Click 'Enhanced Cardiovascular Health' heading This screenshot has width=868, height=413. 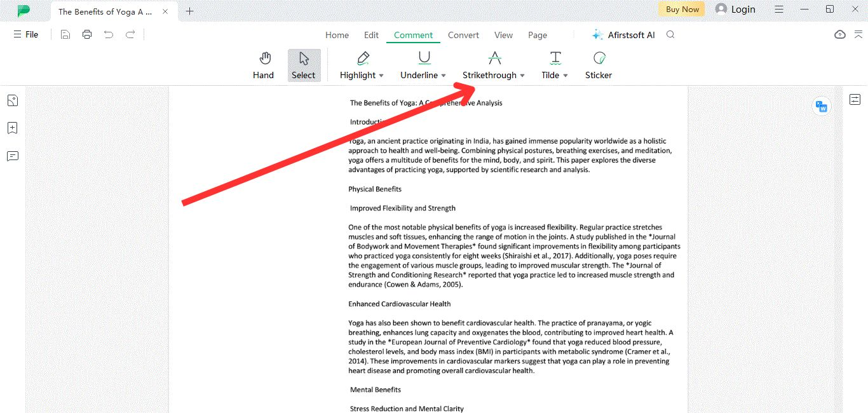pyautogui.click(x=400, y=304)
